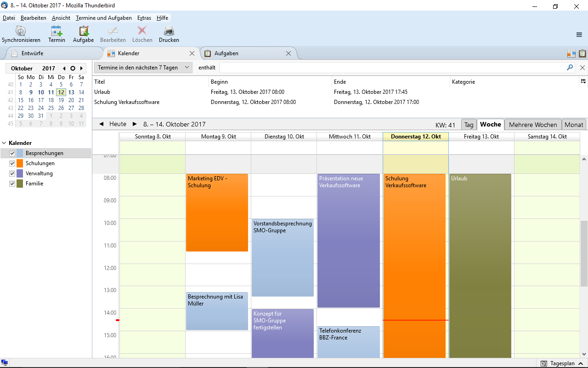Open the Thunderbird hamburger app menu

[x=579, y=34]
